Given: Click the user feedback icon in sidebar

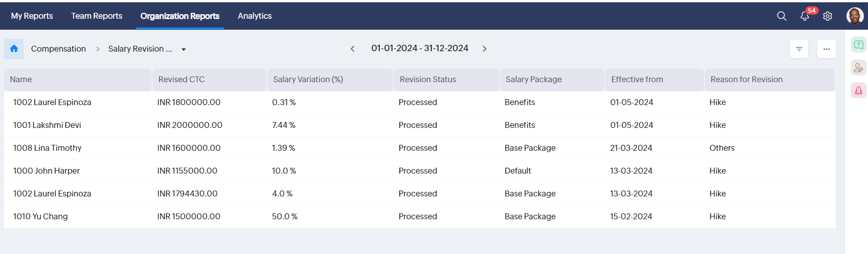Looking at the screenshot, I should tap(858, 68).
